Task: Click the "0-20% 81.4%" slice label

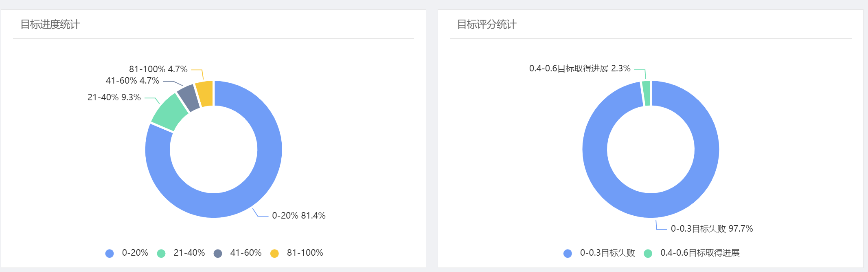Action: pyautogui.click(x=298, y=216)
